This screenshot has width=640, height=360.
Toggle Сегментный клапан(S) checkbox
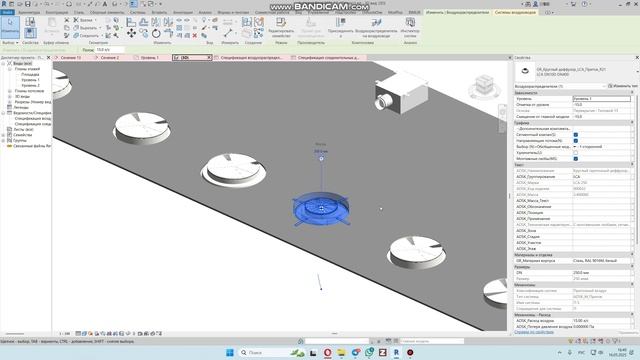coord(576,135)
